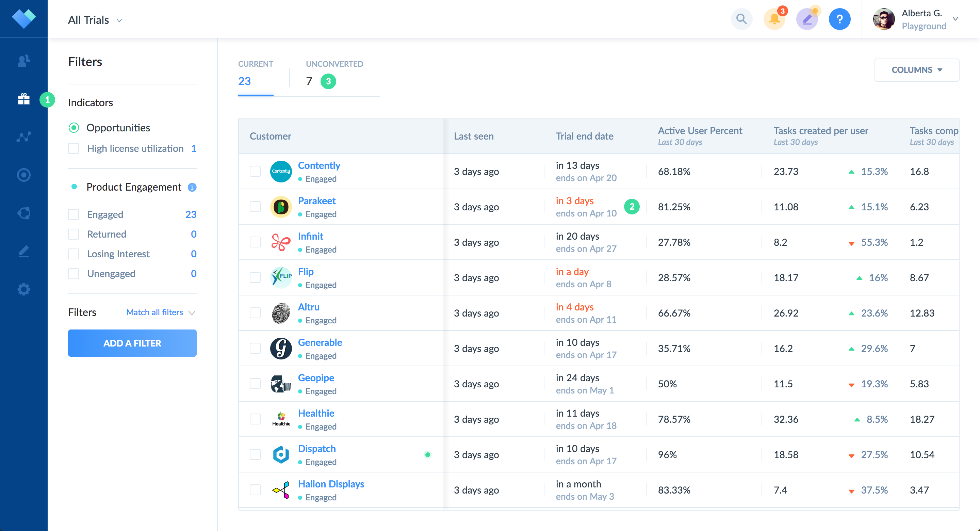
Task: Click the search magnifier icon
Action: pyautogui.click(x=741, y=19)
